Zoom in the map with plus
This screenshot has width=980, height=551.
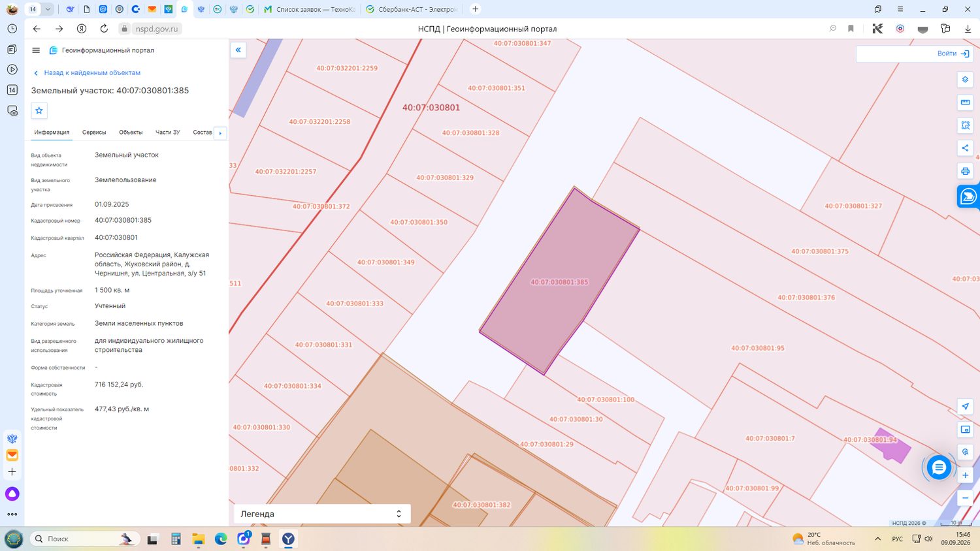pyautogui.click(x=965, y=475)
